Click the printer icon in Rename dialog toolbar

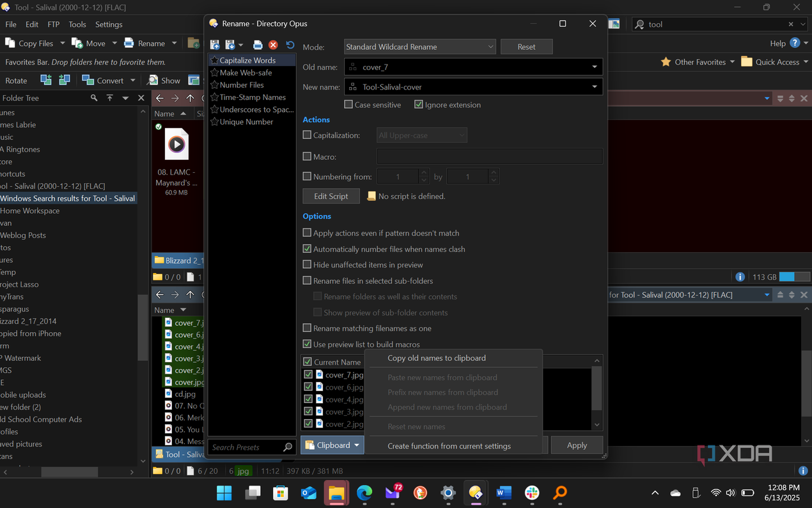pyautogui.click(x=258, y=45)
